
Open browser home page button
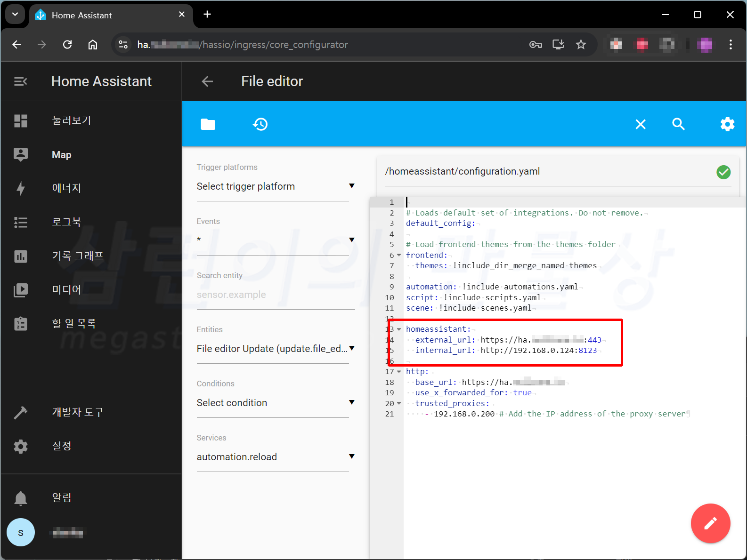(93, 45)
